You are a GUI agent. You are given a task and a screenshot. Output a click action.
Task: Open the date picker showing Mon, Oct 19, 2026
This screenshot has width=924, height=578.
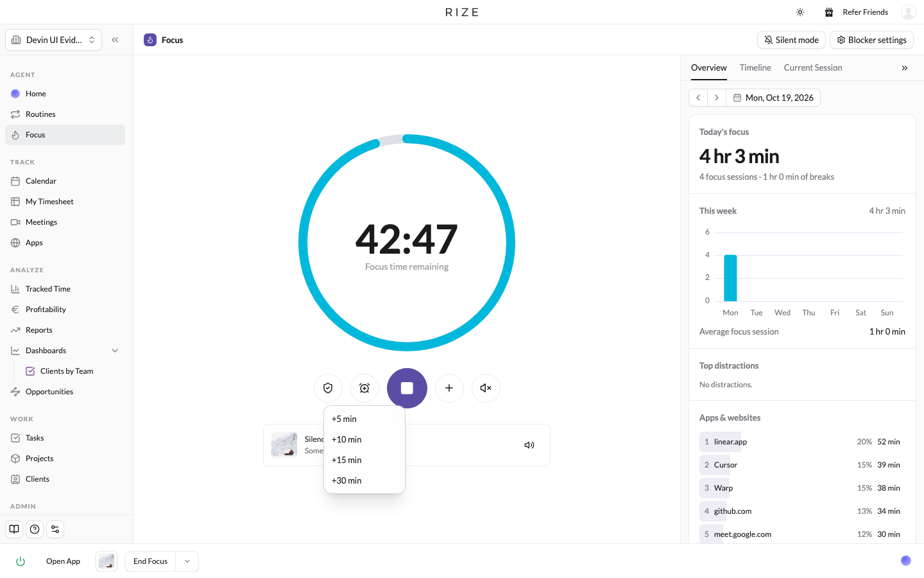click(773, 98)
